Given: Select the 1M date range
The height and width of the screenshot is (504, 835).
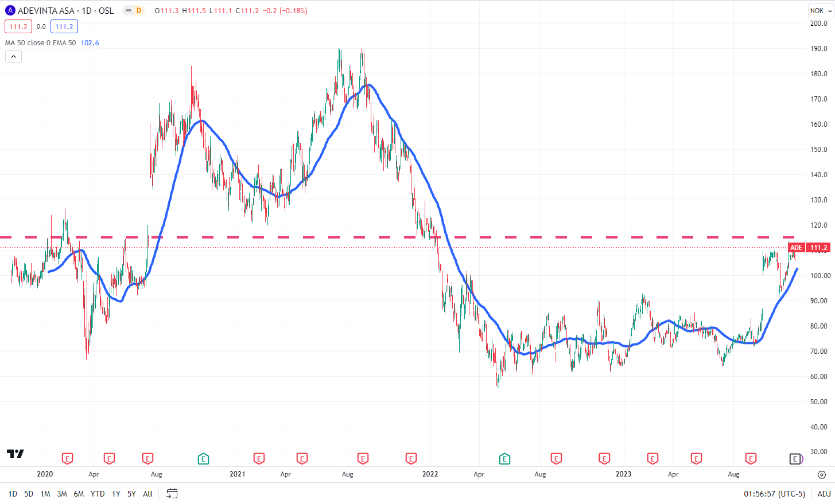Looking at the screenshot, I should click(x=45, y=494).
